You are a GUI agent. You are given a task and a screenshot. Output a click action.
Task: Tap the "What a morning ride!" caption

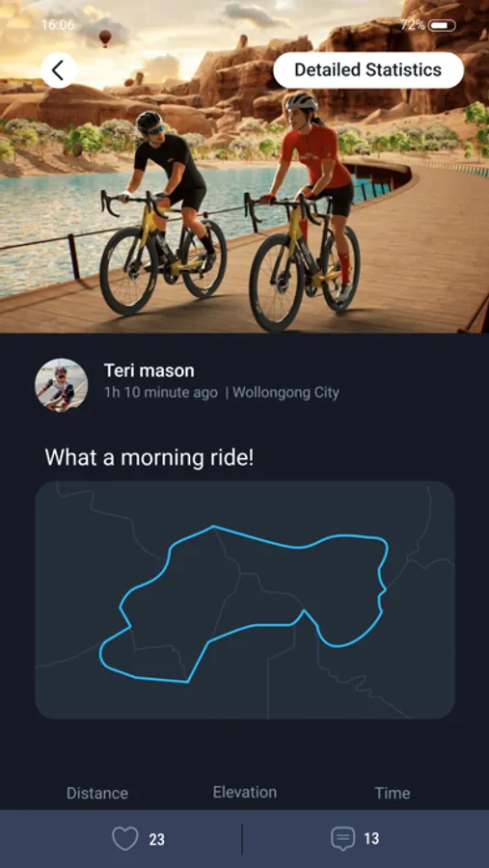[149, 458]
